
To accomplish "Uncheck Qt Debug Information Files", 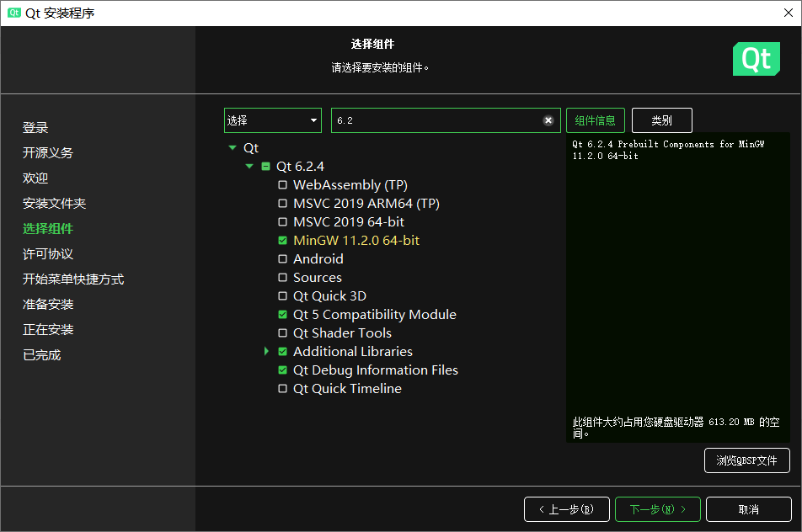I will pos(282,370).
